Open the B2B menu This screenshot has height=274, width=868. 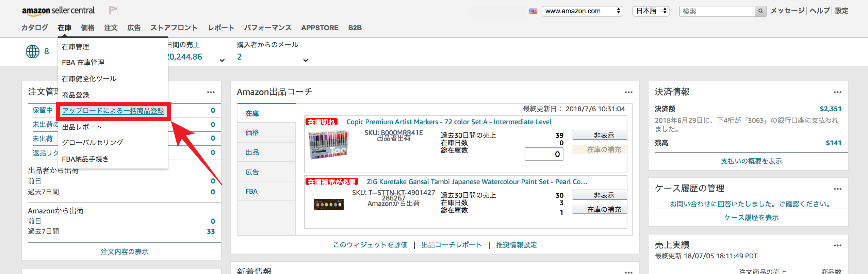pyautogui.click(x=355, y=28)
